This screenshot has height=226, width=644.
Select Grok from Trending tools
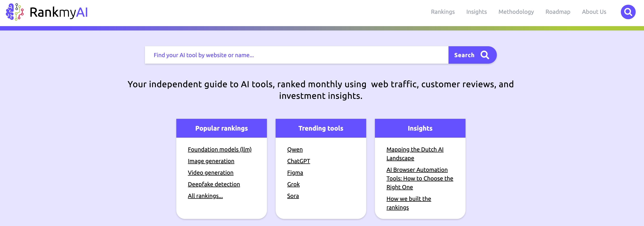pyautogui.click(x=293, y=184)
